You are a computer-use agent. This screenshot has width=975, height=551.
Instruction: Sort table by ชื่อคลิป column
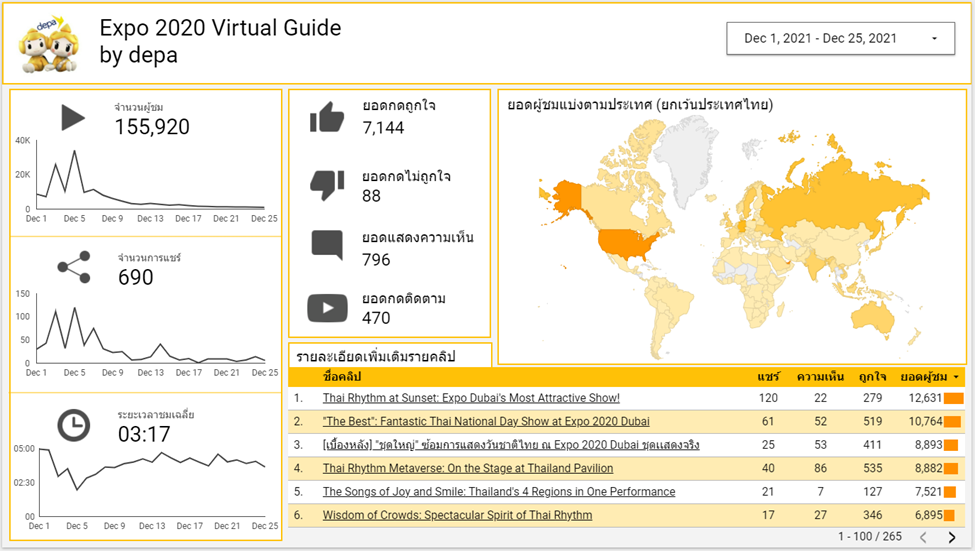coord(342,377)
